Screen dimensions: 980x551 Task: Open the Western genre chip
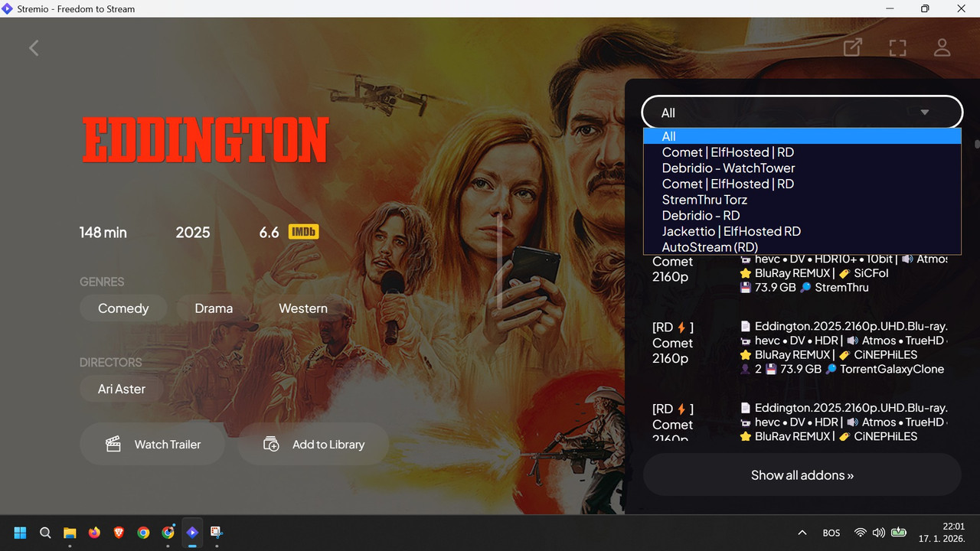[x=303, y=308]
